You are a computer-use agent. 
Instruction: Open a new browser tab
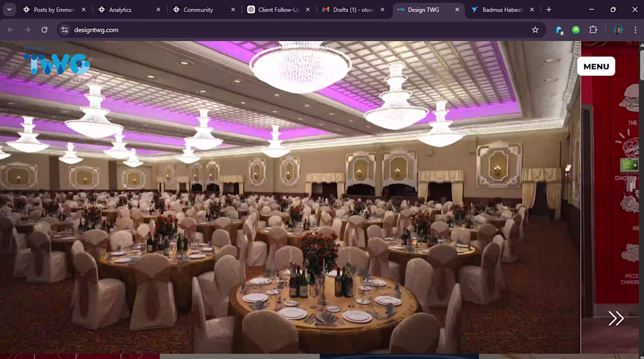click(x=549, y=10)
